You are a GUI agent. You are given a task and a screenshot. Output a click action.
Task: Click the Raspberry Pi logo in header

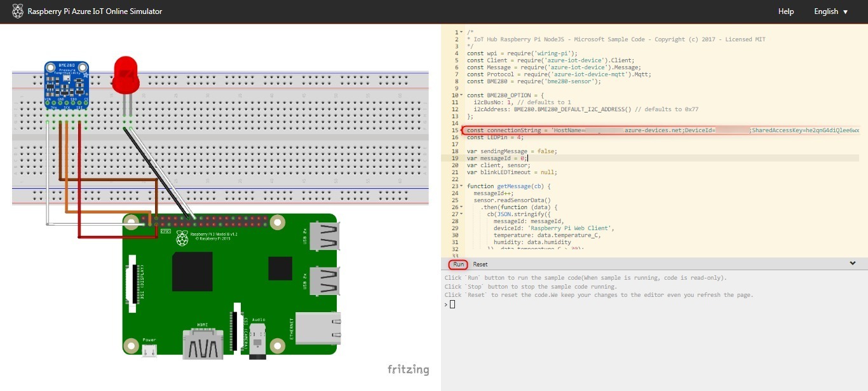pos(17,11)
